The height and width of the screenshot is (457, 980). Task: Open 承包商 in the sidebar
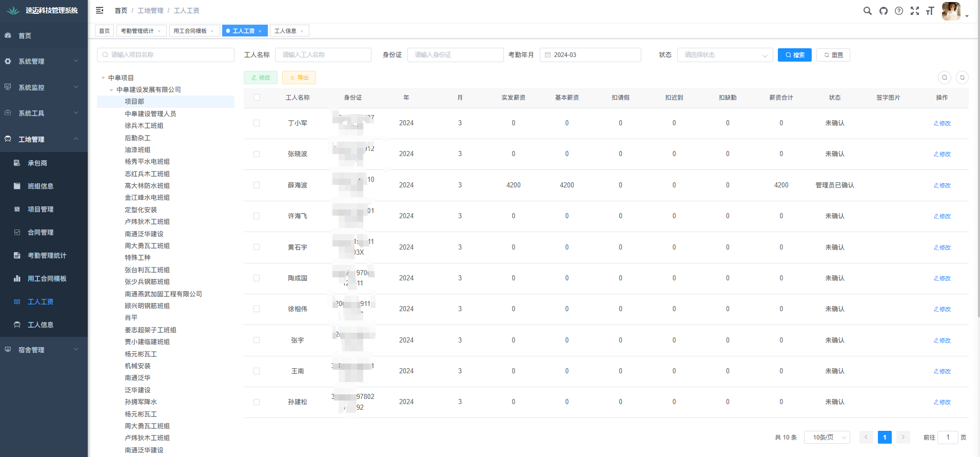pos(44,163)
